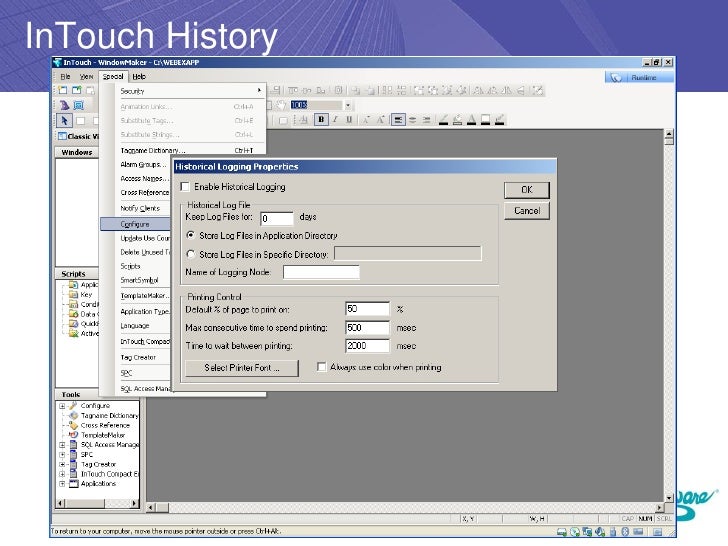Click the Tagname Dictionary icon in Tools
This screenshot has height=546, width=728.
pos(73,416)
